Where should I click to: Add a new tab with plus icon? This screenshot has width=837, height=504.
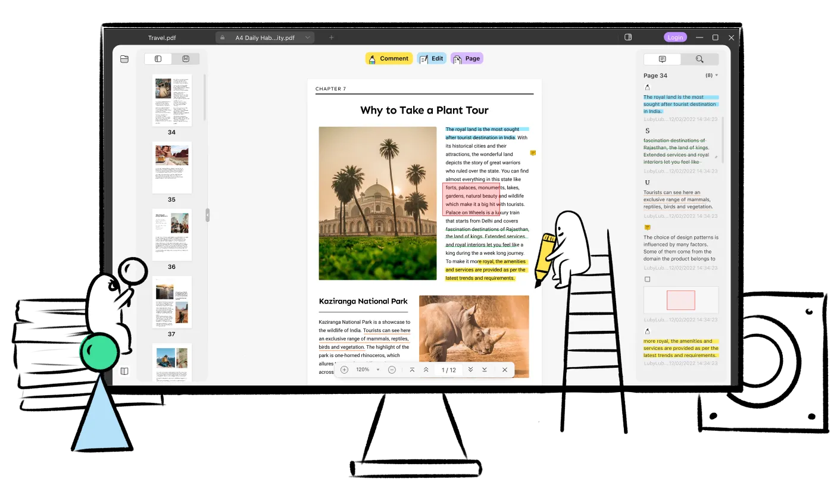coord(332,37)
